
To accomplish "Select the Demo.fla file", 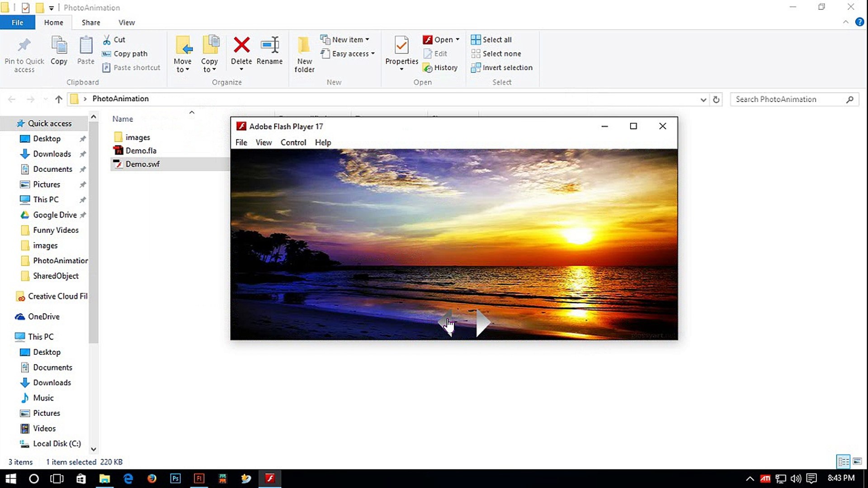I will 141,150.
